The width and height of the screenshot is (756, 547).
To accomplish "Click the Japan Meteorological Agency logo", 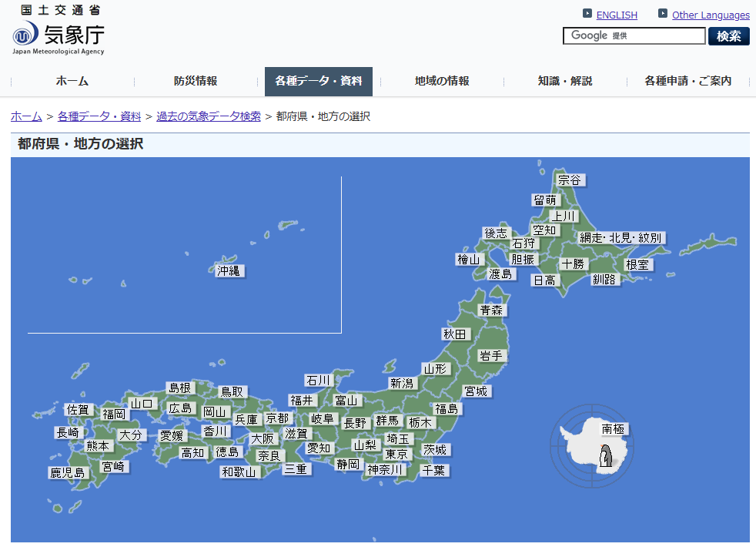I will tap(58, 32).
